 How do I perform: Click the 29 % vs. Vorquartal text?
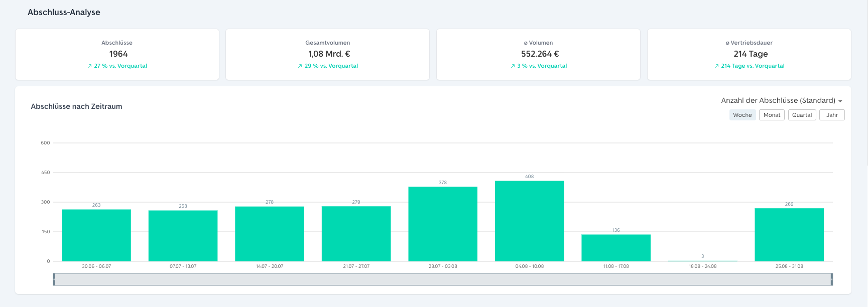pos(331,66)
